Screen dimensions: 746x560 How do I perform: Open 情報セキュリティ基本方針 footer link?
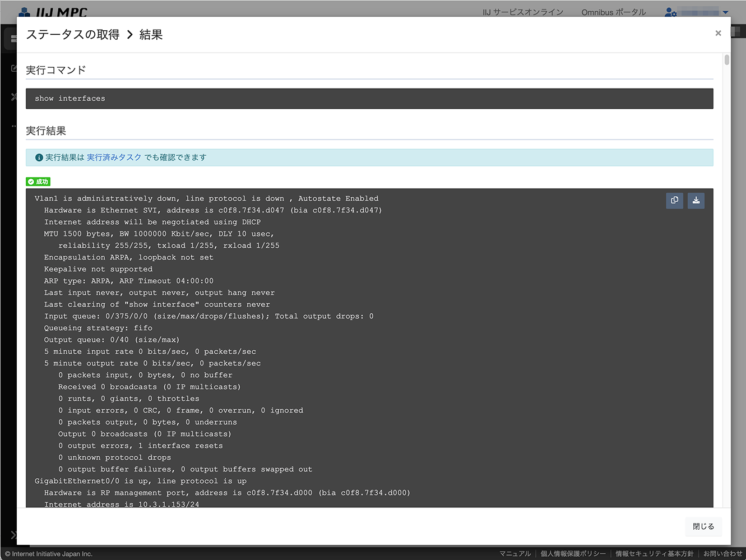654,554
